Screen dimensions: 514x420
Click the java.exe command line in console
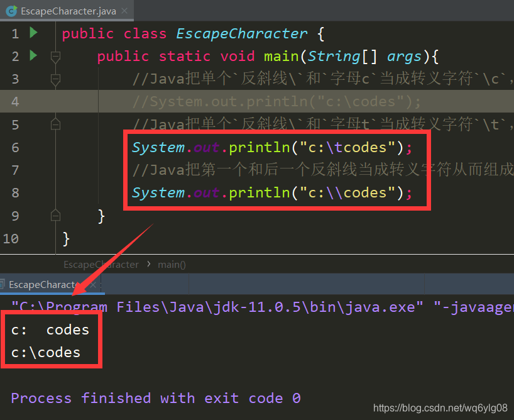point(262,307)
